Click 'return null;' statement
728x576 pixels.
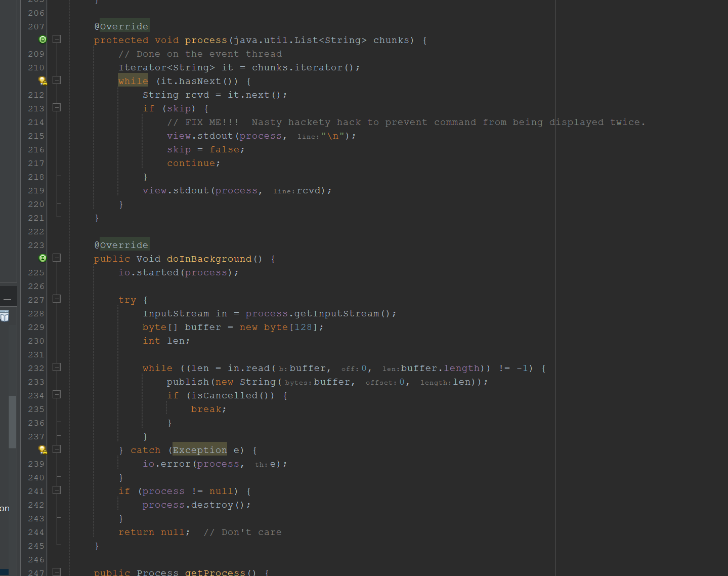(154, 532)
